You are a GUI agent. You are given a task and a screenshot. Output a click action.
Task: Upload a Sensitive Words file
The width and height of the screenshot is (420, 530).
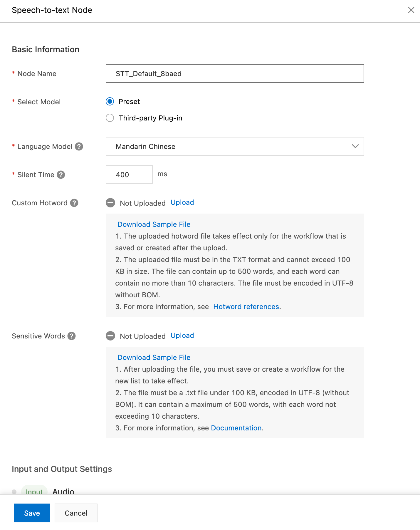[182, 336]
